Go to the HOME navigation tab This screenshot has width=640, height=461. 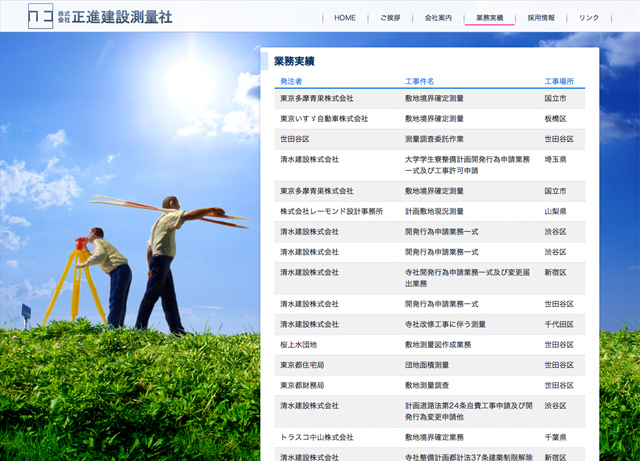coord(345,18)
